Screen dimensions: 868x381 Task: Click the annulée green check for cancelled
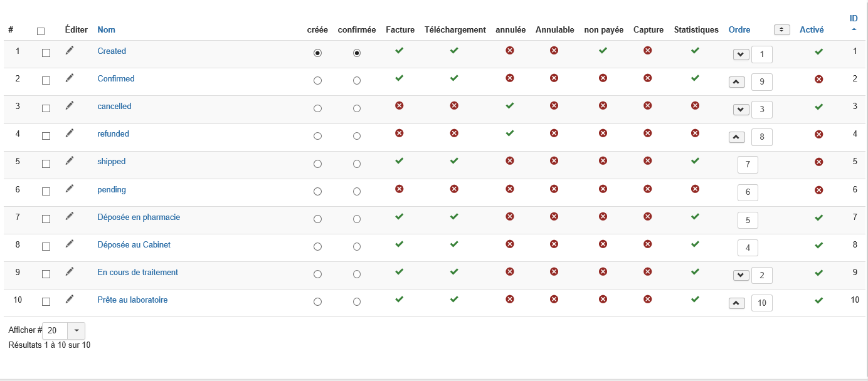510,106
